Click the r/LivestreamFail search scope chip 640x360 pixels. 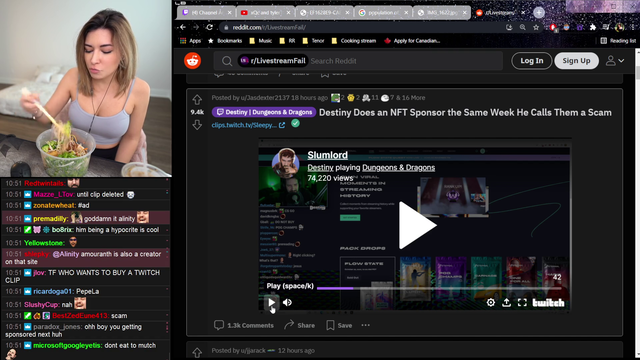[273, 61]
